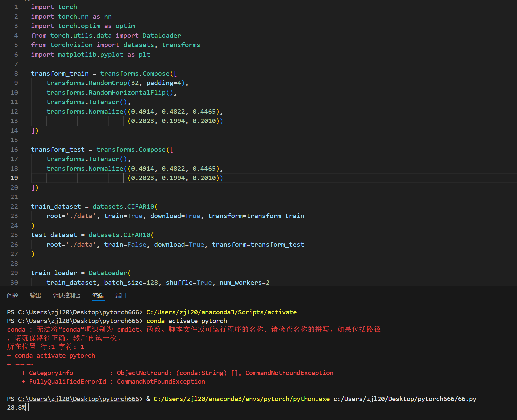This screenshot has height=420, width=517.
Task: Click line number 19 in gutter
Action: [x=14, y=178]
